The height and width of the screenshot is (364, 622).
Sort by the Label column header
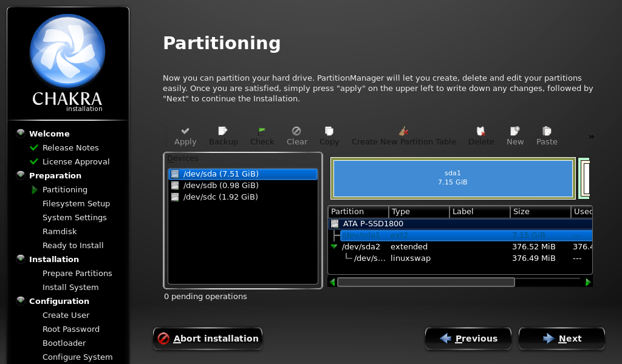[480, 212]
